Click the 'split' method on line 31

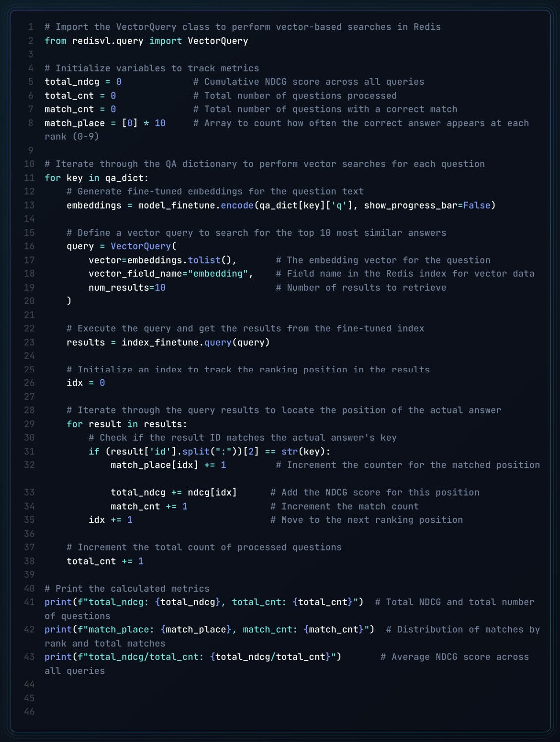click(x=196, y=452)
